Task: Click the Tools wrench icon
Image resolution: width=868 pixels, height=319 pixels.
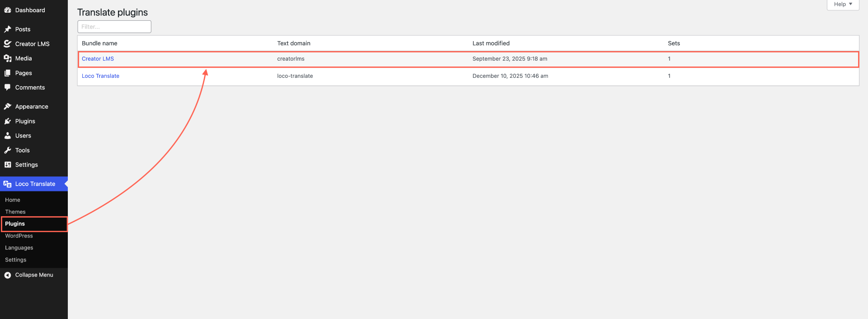Action: pos(8,150)
